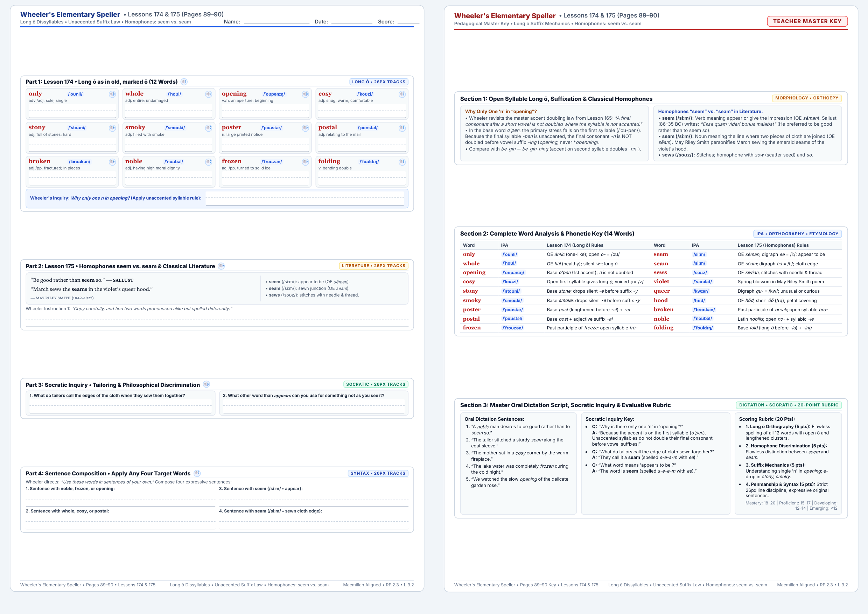Play audio for the word "opening"

(x=306, y=94)
